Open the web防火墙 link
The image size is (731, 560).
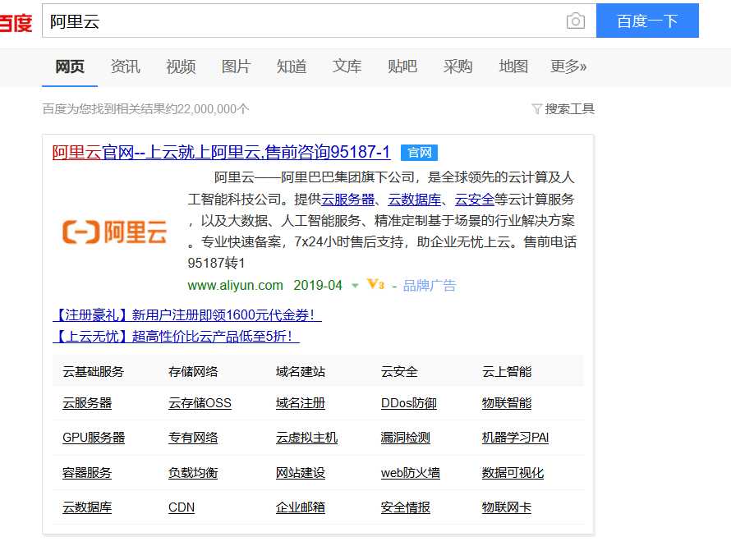pos(410,473)
